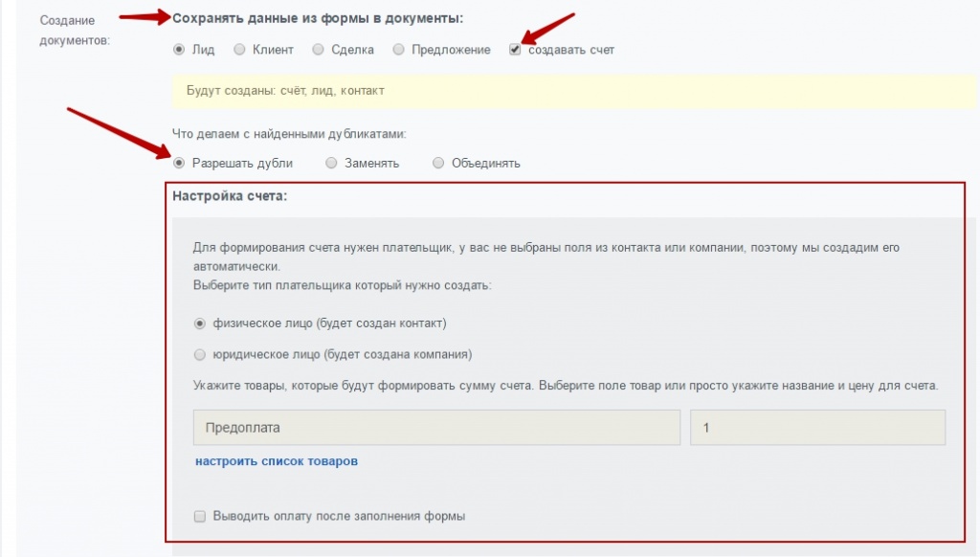
Task: Click the Сохранять данные из формы heading
Action: pos(318,18)
